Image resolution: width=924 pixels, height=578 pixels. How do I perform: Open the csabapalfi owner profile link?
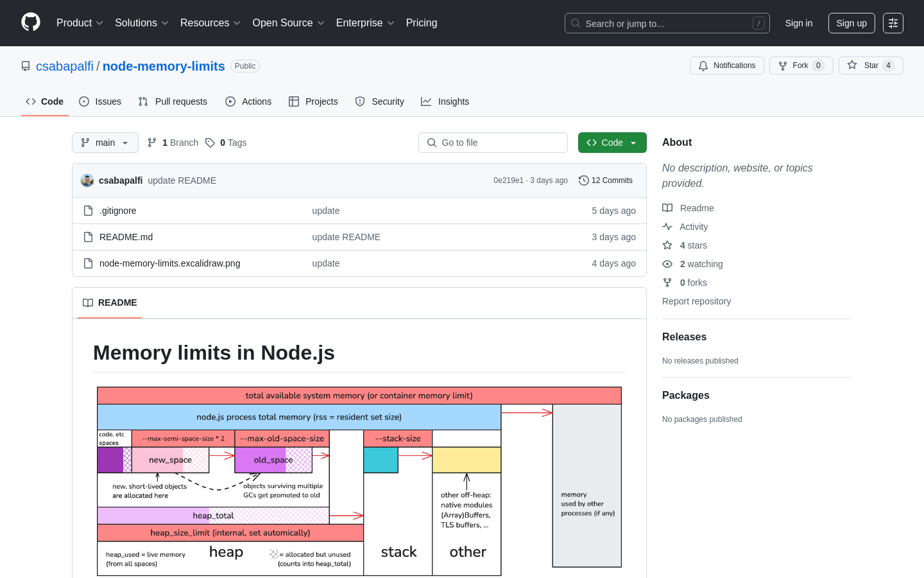(65, 66)
